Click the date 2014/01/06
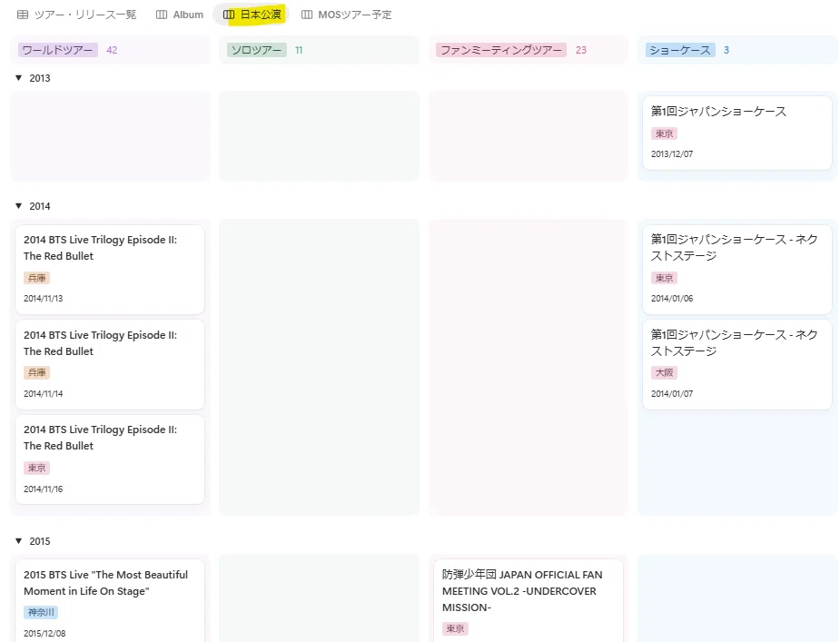Viewport: 840px width, 642px height. click(672, 299)
